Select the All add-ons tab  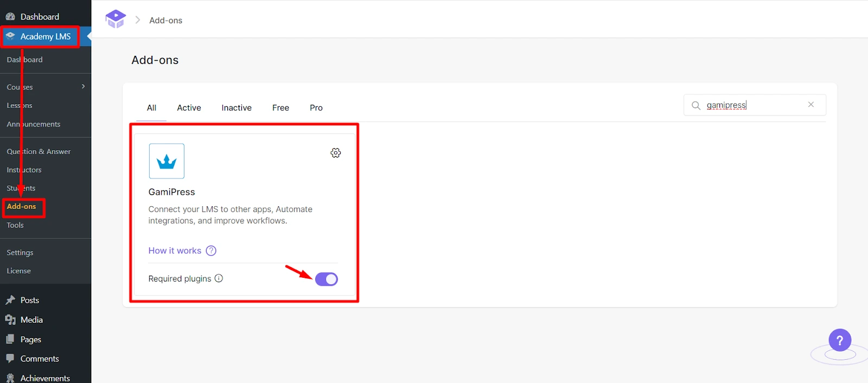click(x=151, y=108)
